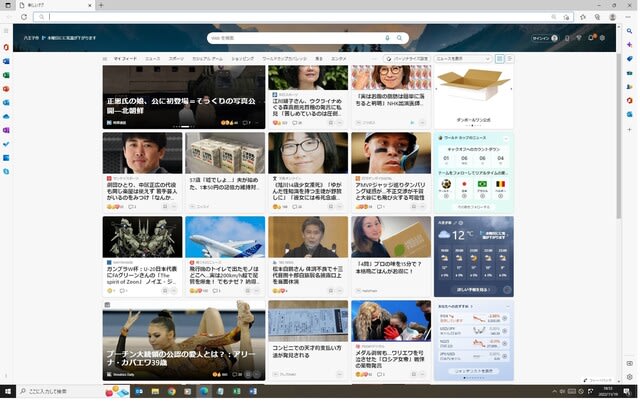Open the notifications bell icon
The height and width of the screenshot is (404, 640).
591,38
